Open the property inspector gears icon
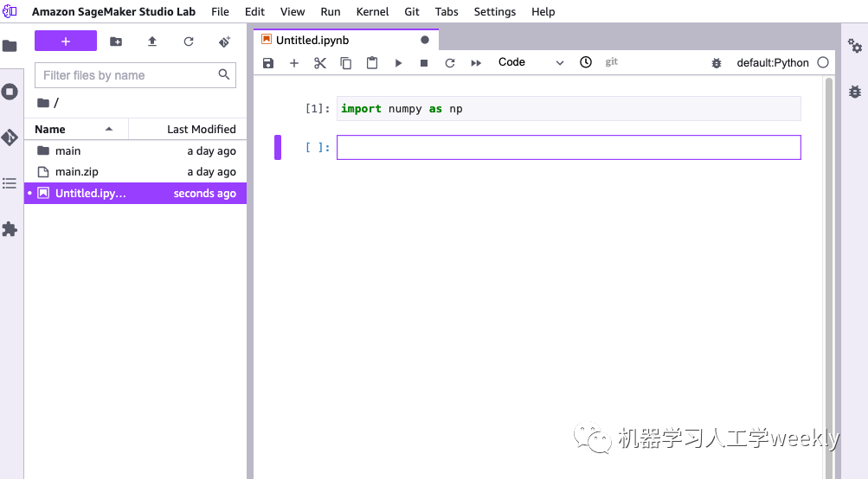 pos(855,46)
